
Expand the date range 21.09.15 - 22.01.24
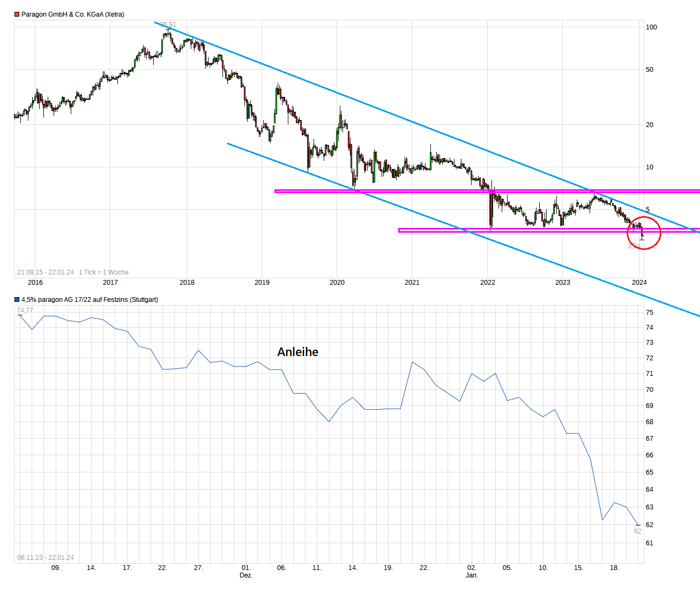tap(47, 272)
